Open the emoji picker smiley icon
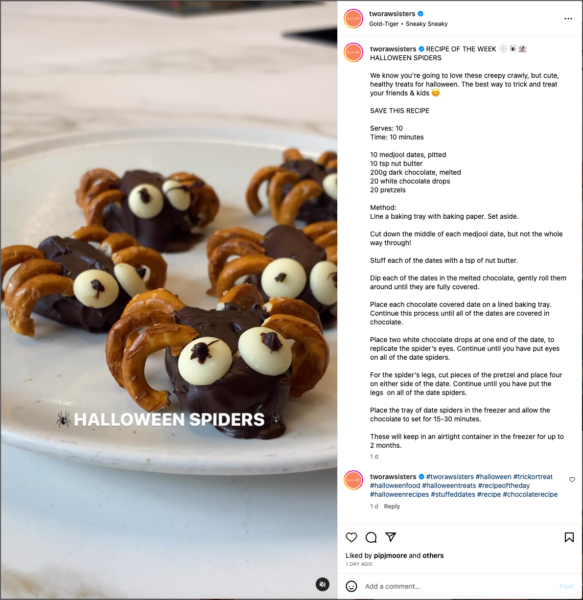Viewport: 583px width, 600px height. (x=351, y=586)
